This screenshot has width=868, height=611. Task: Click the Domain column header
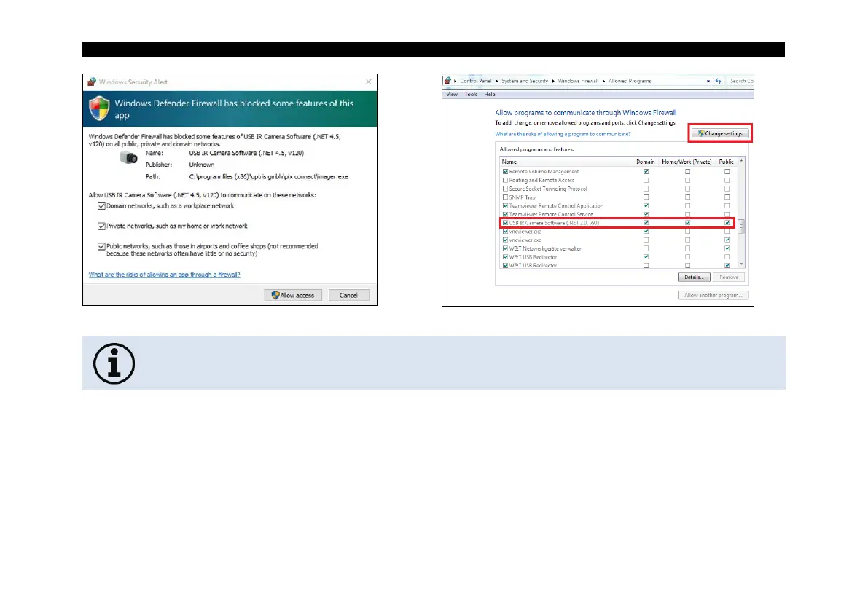tap(646, 162)
